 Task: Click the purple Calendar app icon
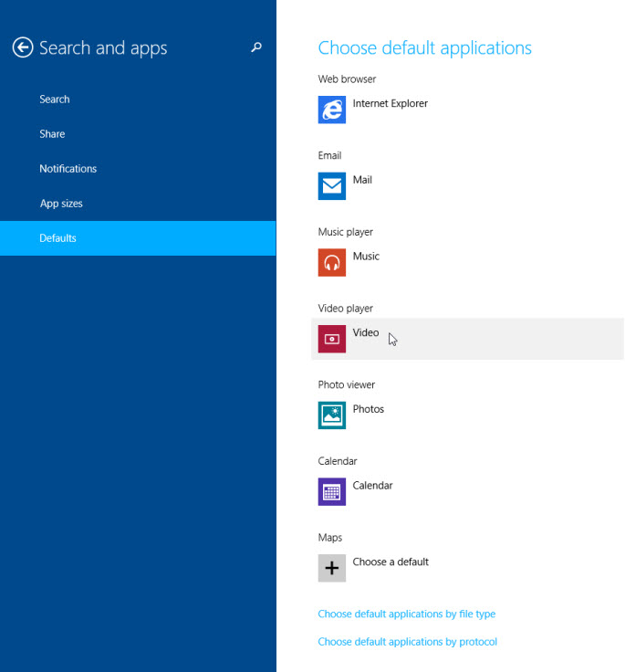331,491
